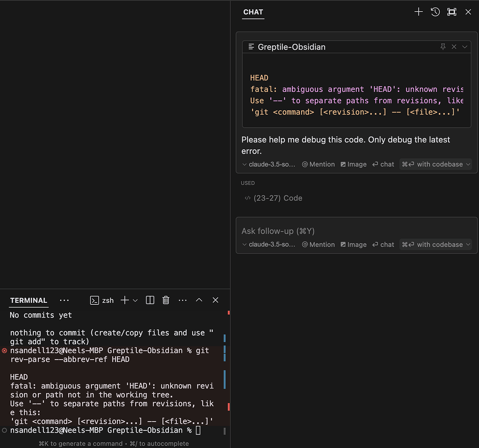The height and width of the screenshot is (448, 479).
Task: Start a new chat session
Action: tap(418, 12)
